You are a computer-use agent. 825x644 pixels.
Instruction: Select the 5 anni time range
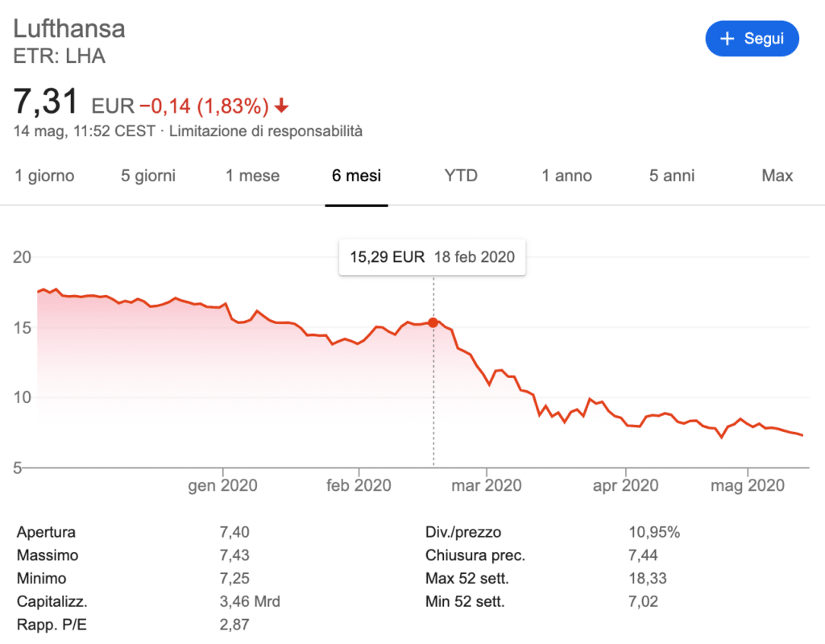pyautogui.click(x=672, y=176)
